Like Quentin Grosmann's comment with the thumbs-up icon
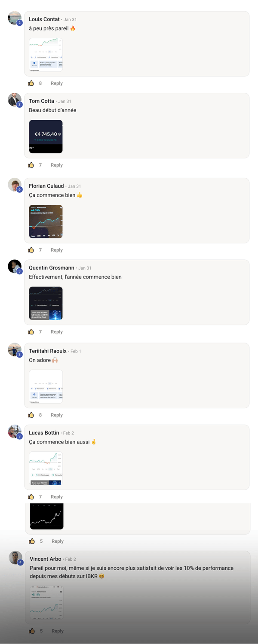 click(x=31, y=331)
